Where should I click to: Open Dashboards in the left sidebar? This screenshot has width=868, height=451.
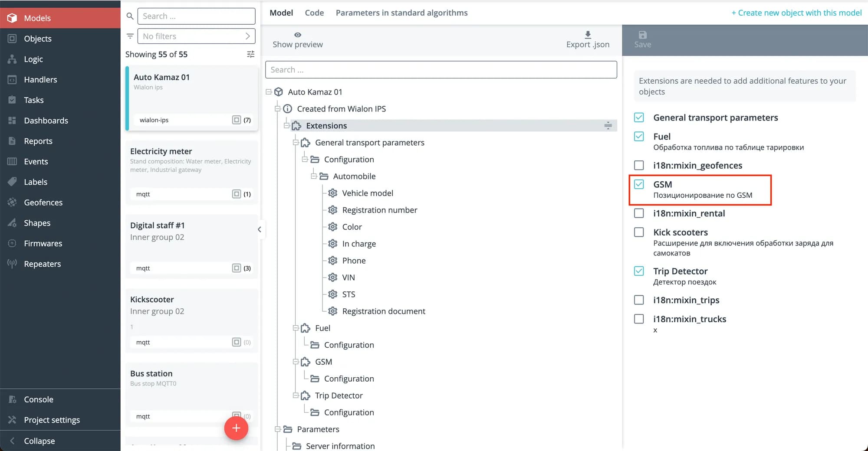coord(46,121)
